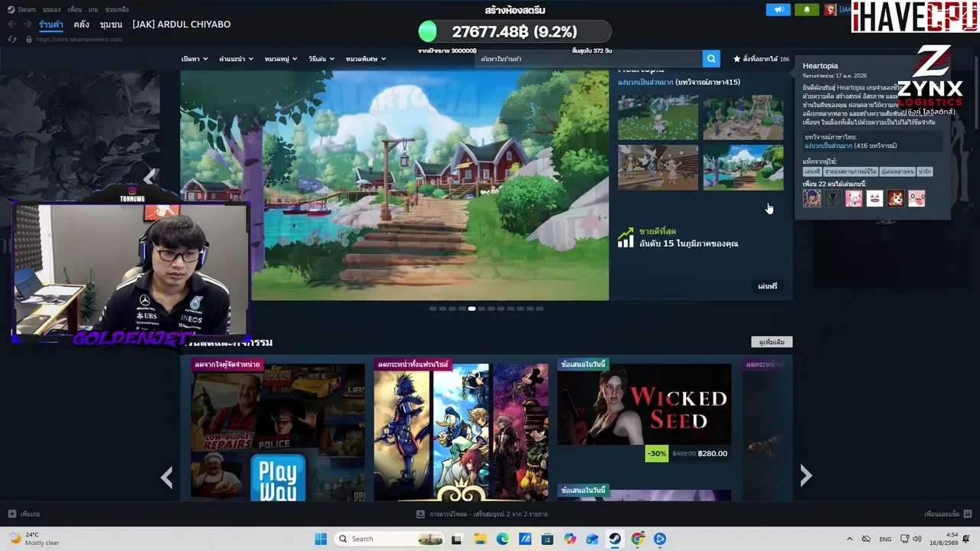Screen dimensions: 980x551
Task: Click the padlock icon beside the store URL
Action: (x=29, y=39)
